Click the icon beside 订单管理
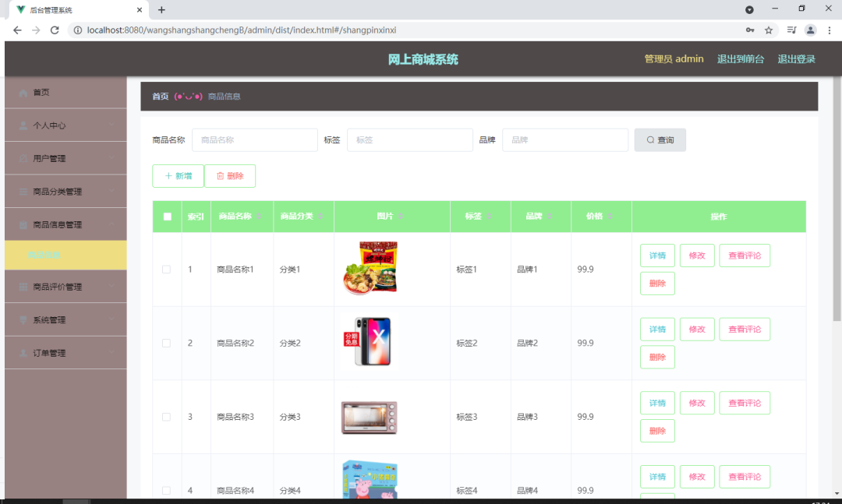Image resolution: width=842 pixels, height=504 pixels. (x=23, y=353)
